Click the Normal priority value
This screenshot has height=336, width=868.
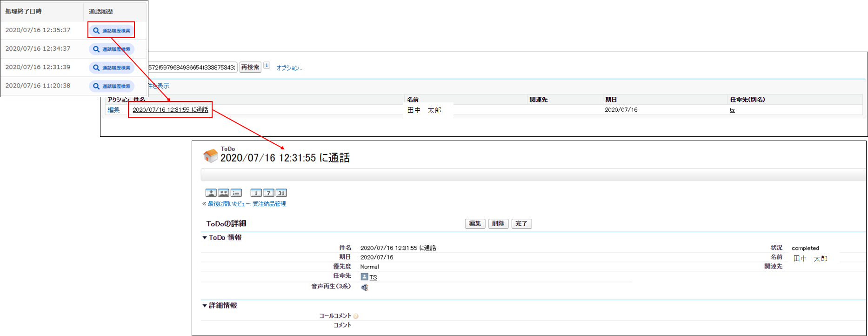click(x=369, y=267)
